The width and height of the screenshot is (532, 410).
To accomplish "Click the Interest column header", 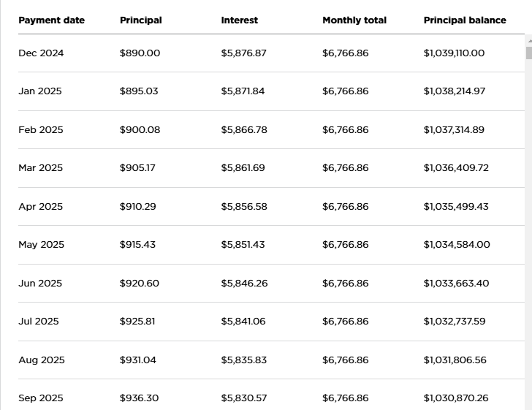I will 240,20.
